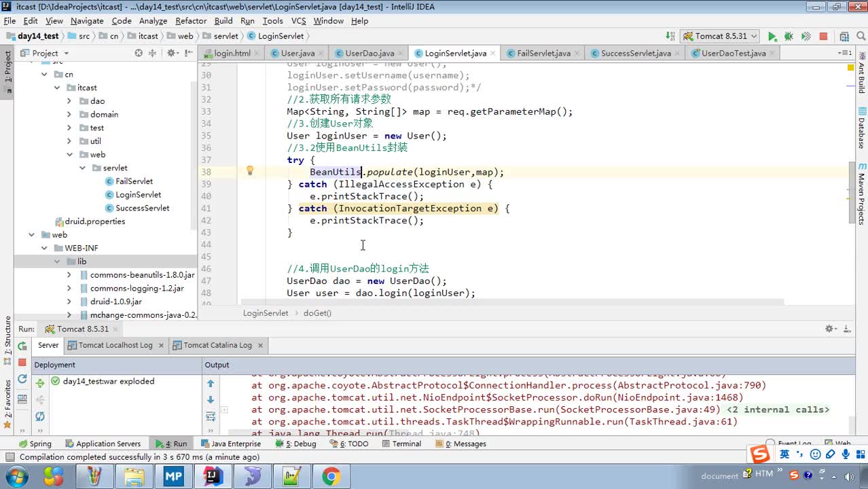Click the Windows Start button
This screenshot has width=868, height=489.
tap(16, 476)
